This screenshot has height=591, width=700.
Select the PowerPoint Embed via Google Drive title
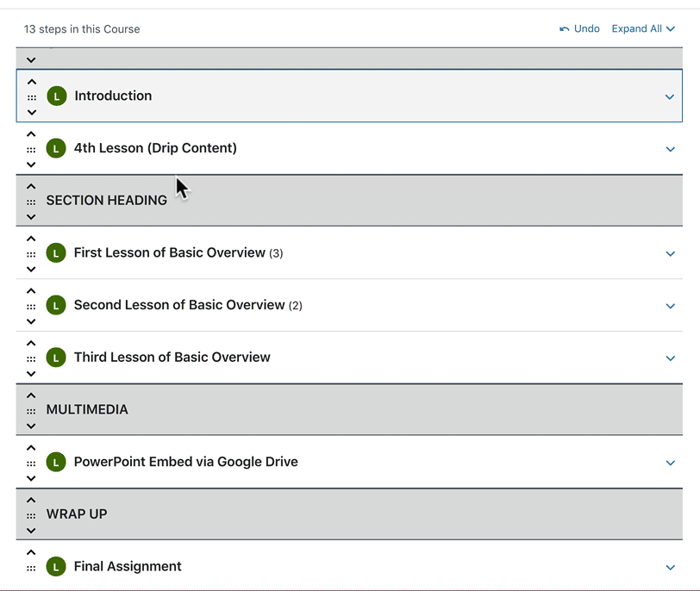pos(185,462)
